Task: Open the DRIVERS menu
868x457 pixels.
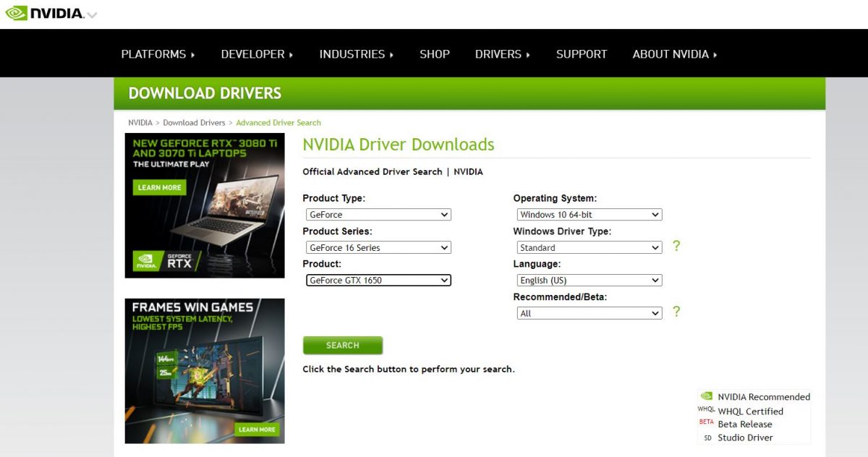Action: [503, 54]
